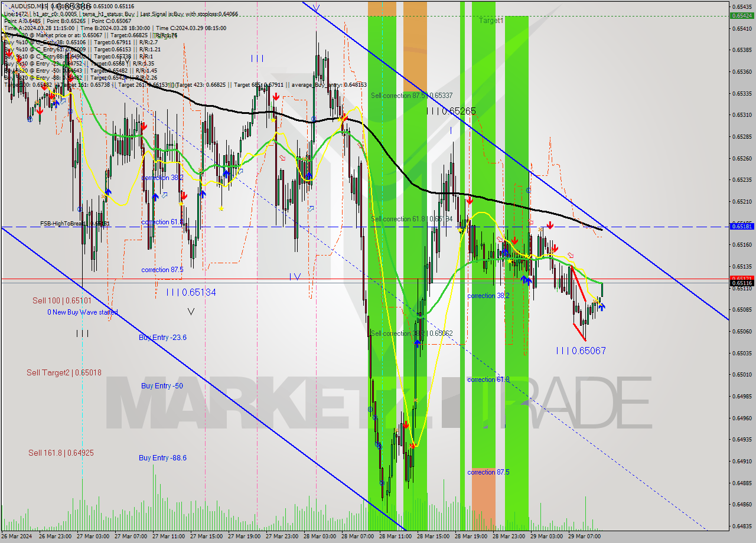Click the 'I I I 0.65265' wave label
The height and width of the screenshot is (543, 756).
451,111
